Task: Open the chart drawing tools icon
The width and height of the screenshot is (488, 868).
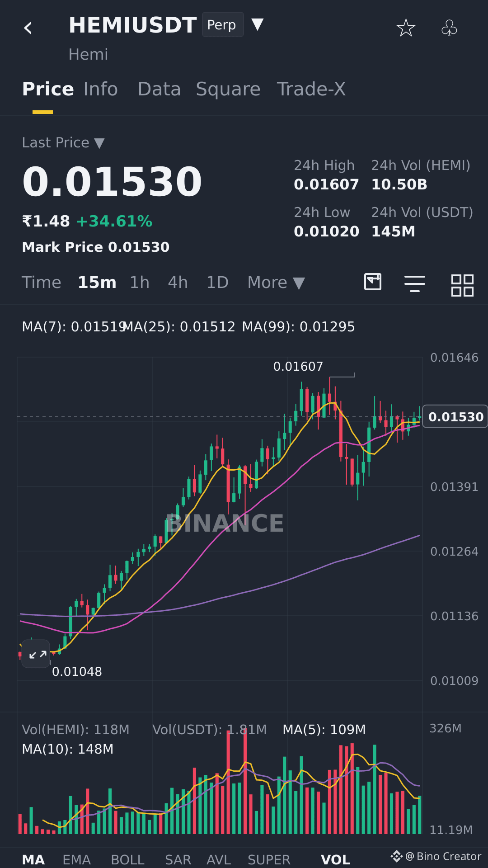Action: tap(373, 282)
